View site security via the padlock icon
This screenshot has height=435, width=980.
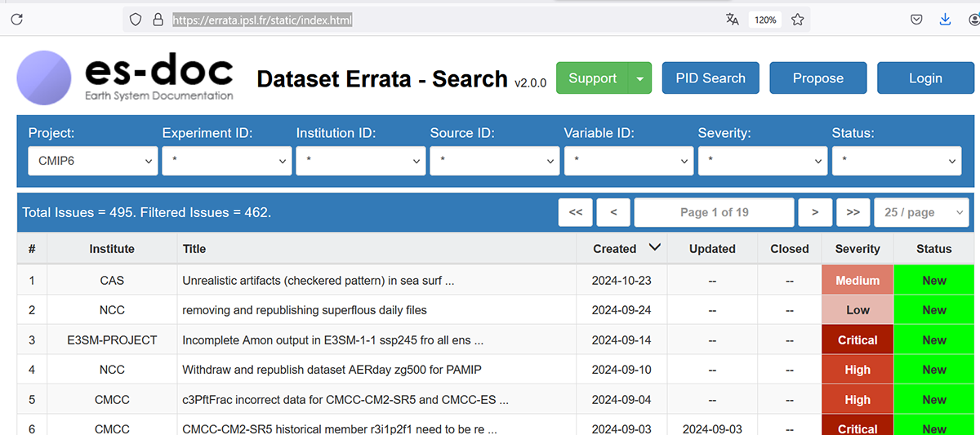coord(158,20)
